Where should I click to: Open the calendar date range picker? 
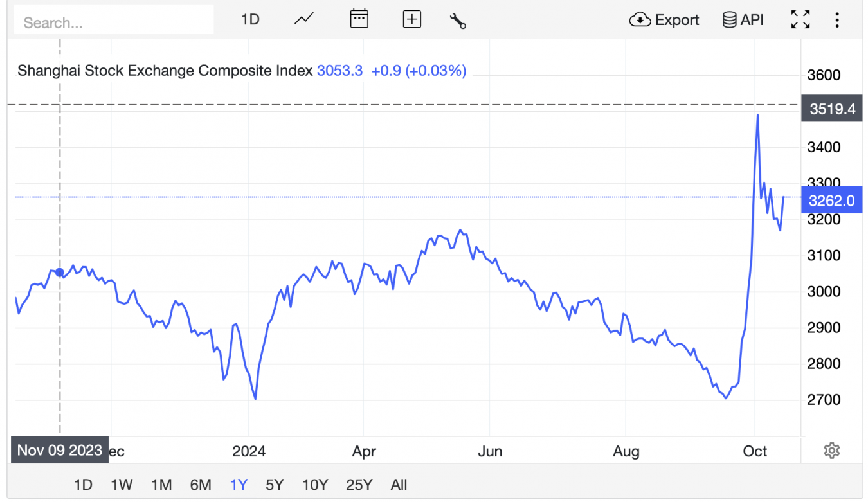coord(359,19)
